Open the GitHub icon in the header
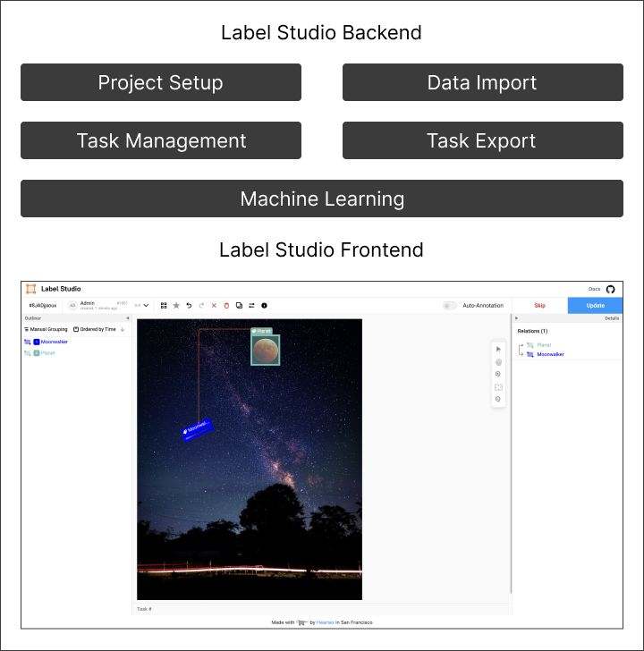The image size is (644, 651). tap(610, 289)
